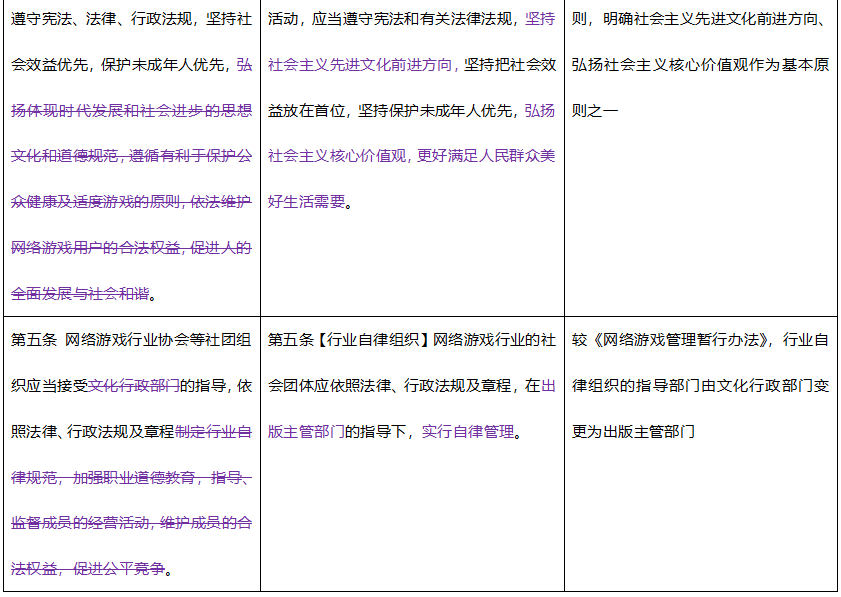Viewport: 841px width, 597px height.
Task: Click struck-through line '文化和道德规范，遵循有利于保护公'
Action: point(131,156)
